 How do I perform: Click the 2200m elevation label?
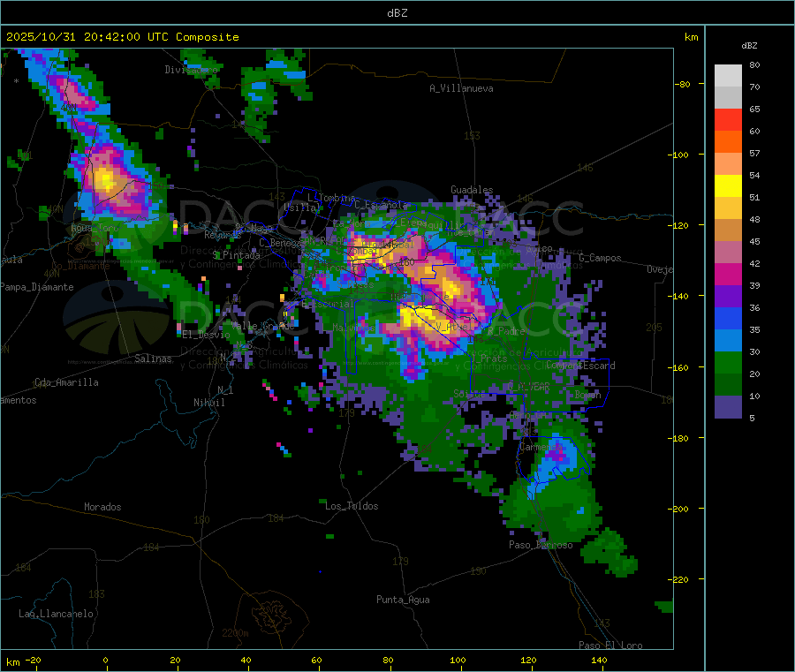point(235,633)
